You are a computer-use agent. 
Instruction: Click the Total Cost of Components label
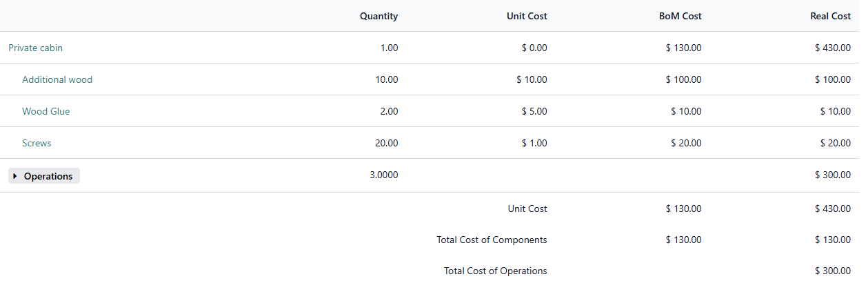(x=492, y=240)
